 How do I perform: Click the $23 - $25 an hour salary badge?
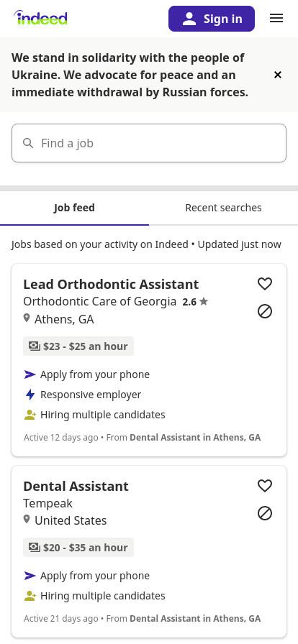78,346
